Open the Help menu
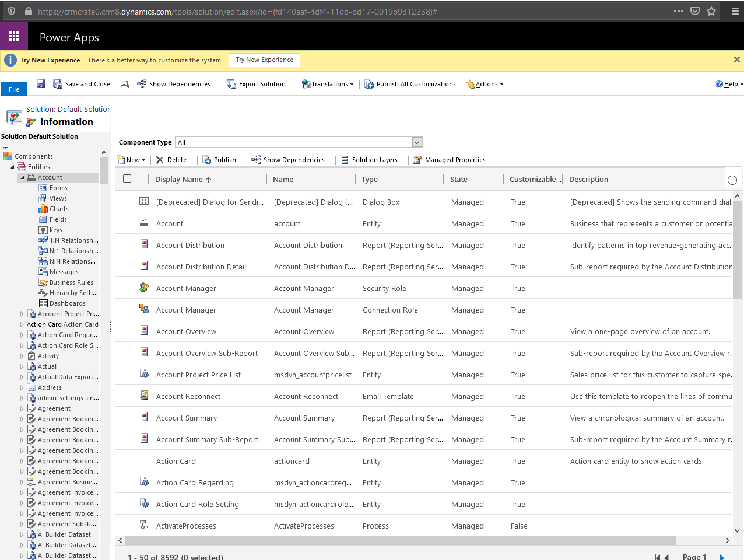This screenshot has height=560, width=744. coord(729,83)
